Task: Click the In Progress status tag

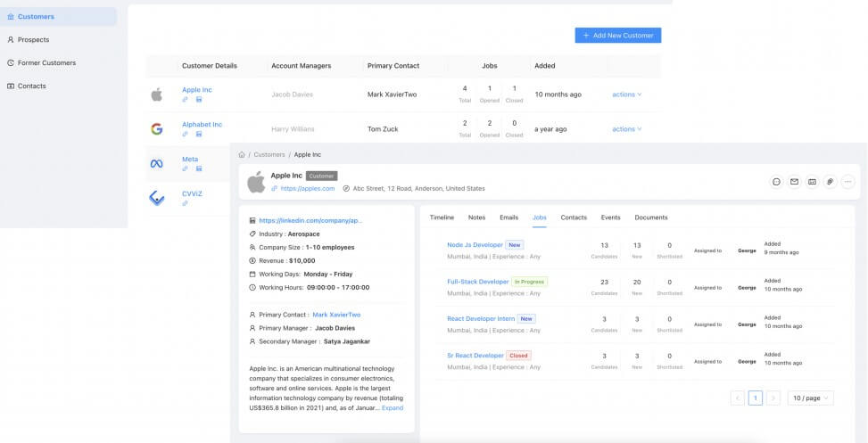Action: [529, 282]
